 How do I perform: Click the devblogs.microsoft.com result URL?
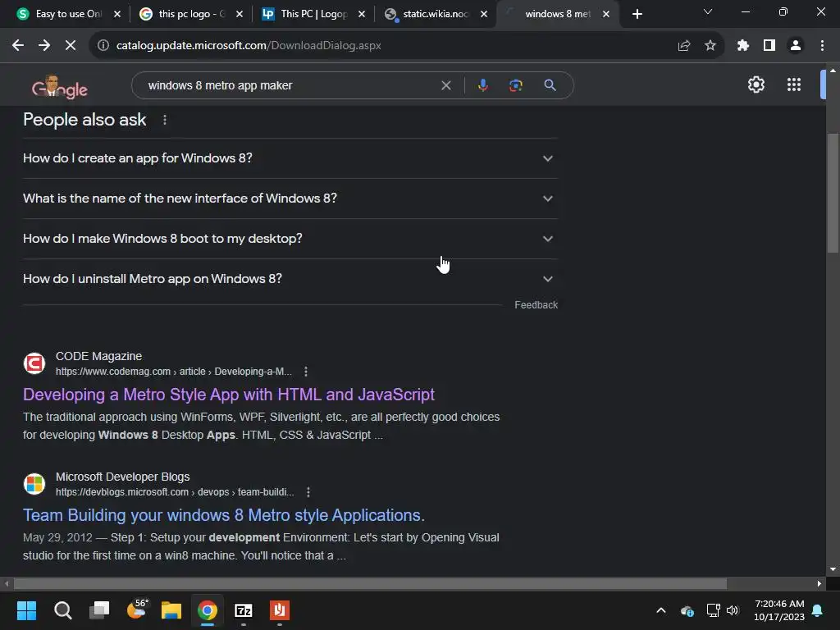(175, 492)
